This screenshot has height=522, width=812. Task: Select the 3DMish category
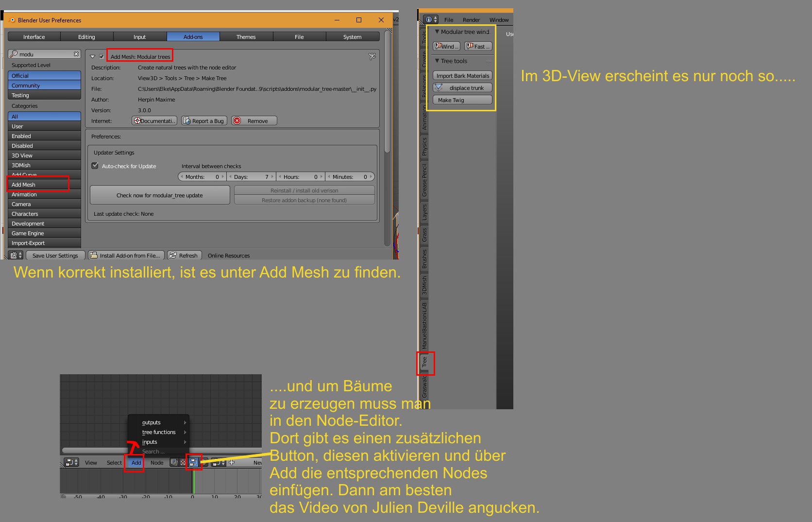[44, 165]
